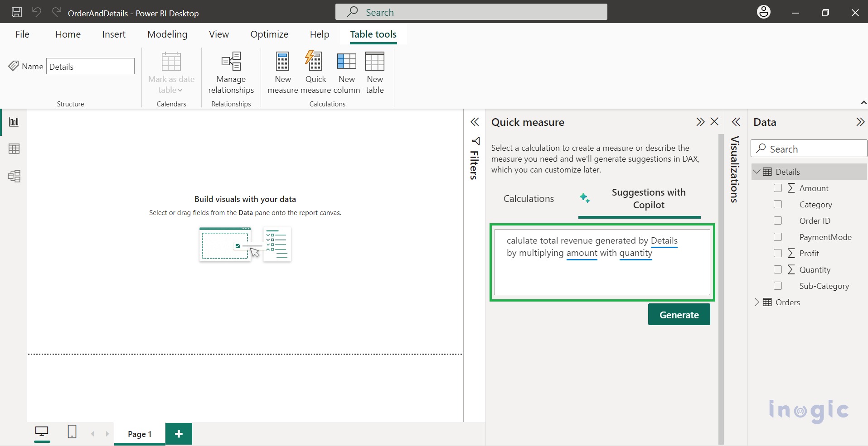Save the report with the disk icon
The image size is (868, 446).
point(17,12)
